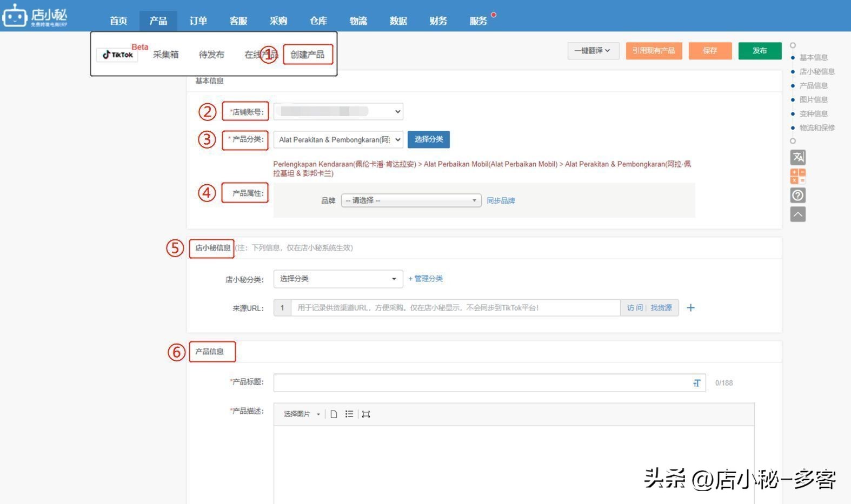Click the 0/188 character counter

click(x=724, y=383)
